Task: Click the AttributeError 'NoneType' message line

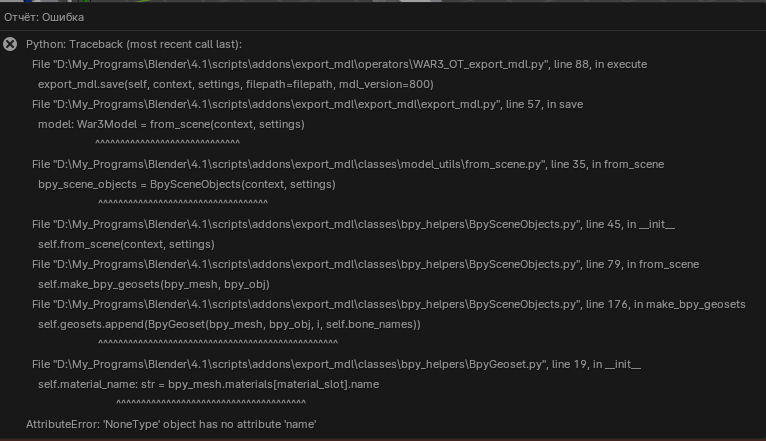Action: [x=171, y=424]
